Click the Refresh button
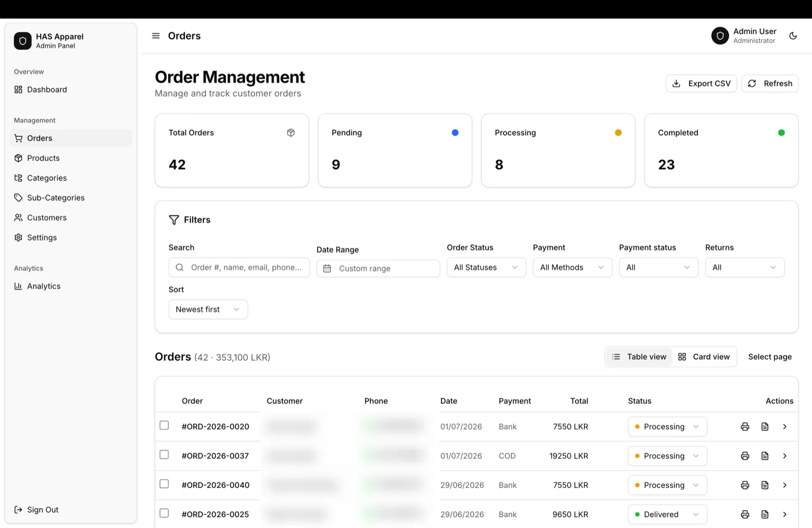812x528 pixels. (770, 84)
